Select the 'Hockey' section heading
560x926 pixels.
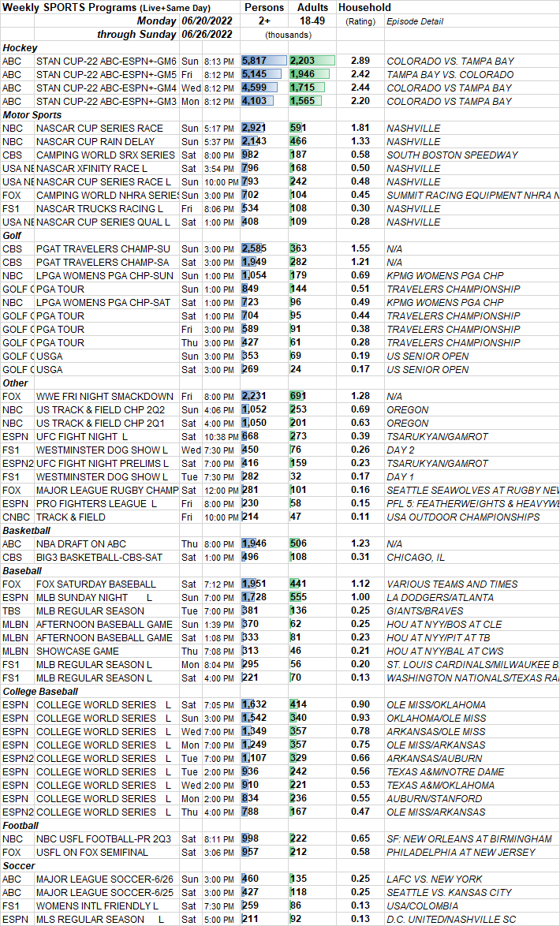pos(20,48)
